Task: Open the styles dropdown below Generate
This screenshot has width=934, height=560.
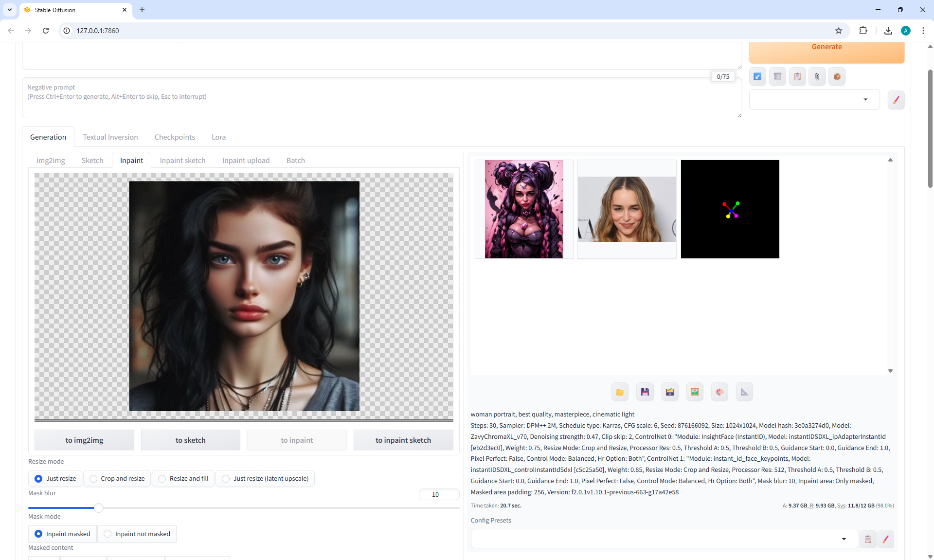Action: point(814,100)
